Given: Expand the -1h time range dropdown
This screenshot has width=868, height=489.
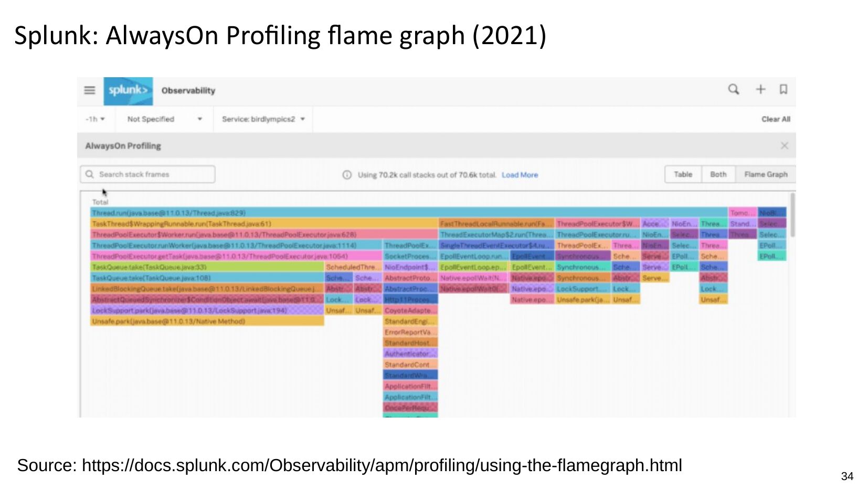Looking at the screenshot, I should pyautogui.click(x=96, y=119).
